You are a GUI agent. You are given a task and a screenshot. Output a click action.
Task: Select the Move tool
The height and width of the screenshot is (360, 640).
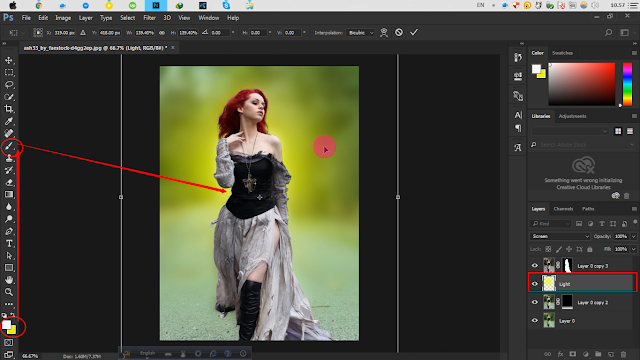pyautogui.click(x=9, y=60)
